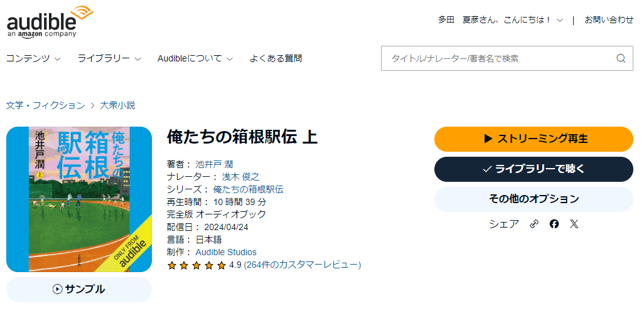Share on X icon
This screenshot has width=644, height=316.
coord(574,224)
